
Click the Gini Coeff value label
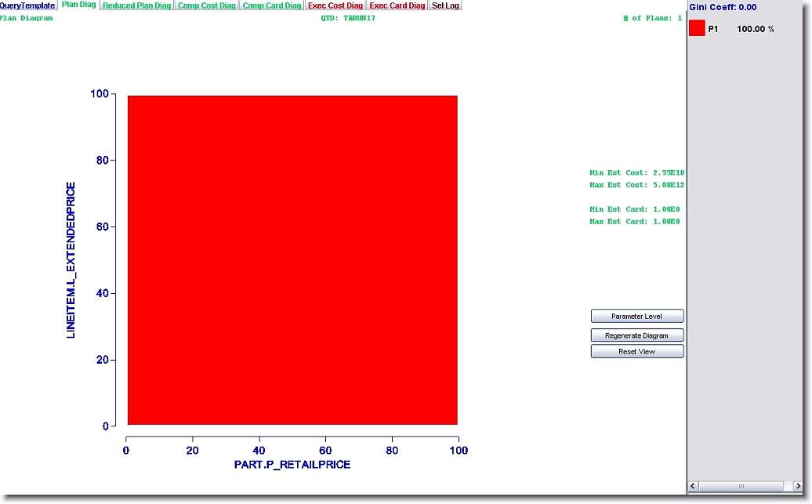click(723, 7)
